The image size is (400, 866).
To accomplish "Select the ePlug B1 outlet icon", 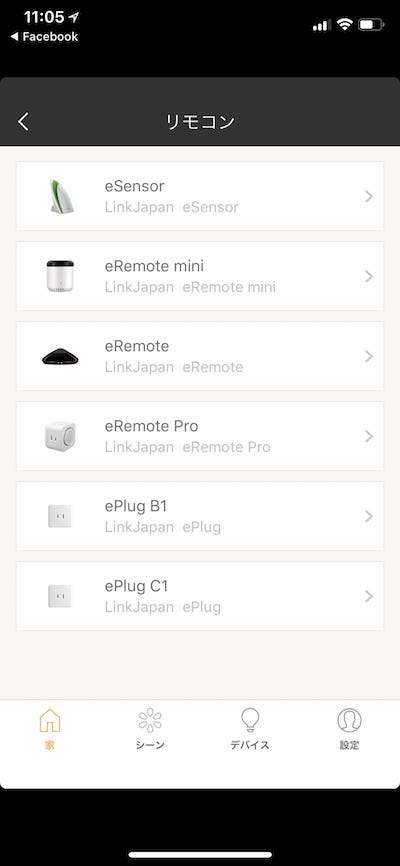I will pyautogui.click(x=60, y=516).
